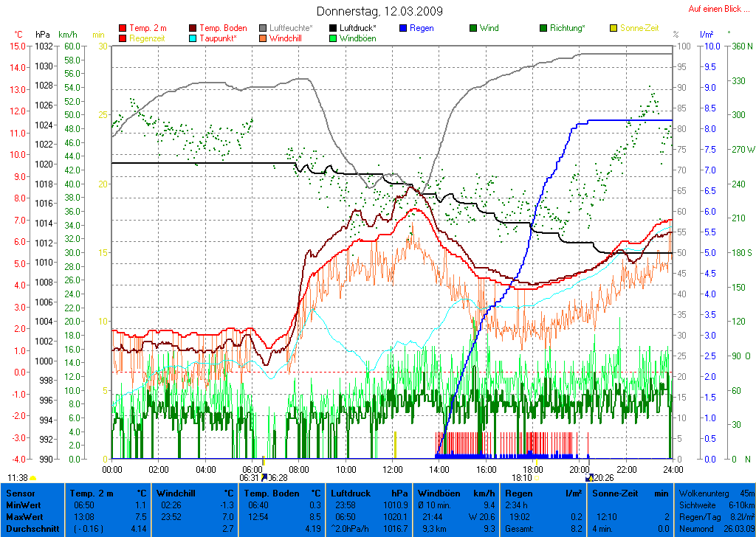Click the moonset icon beside 20:26

pos(589,478)
